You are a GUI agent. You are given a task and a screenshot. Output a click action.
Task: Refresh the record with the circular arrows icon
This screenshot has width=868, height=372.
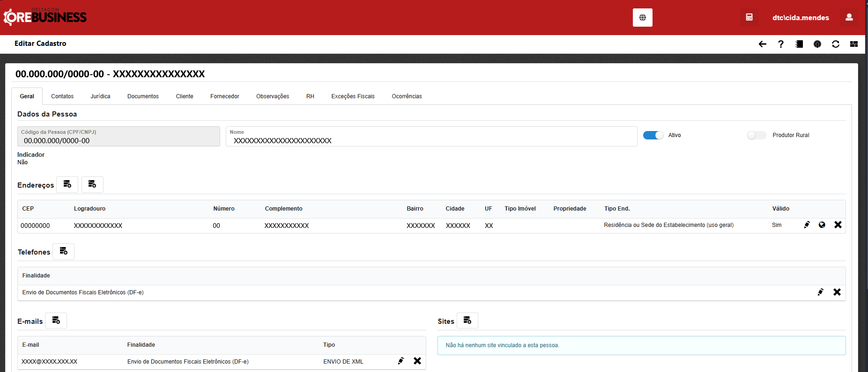tap(835, 44)
